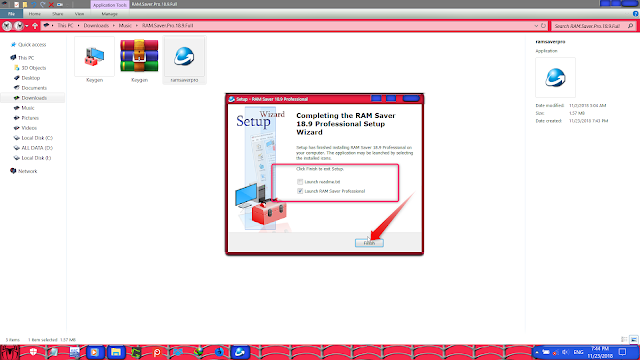Viewport: 640px width, 360px height.
Task: Open the notification Action Center icon
Action: click(622, 352)
